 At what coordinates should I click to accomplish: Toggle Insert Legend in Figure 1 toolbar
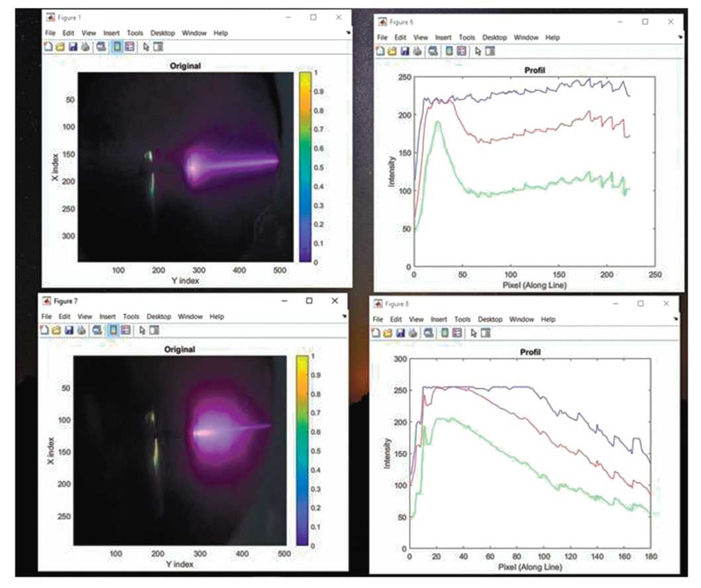point(129,46)
